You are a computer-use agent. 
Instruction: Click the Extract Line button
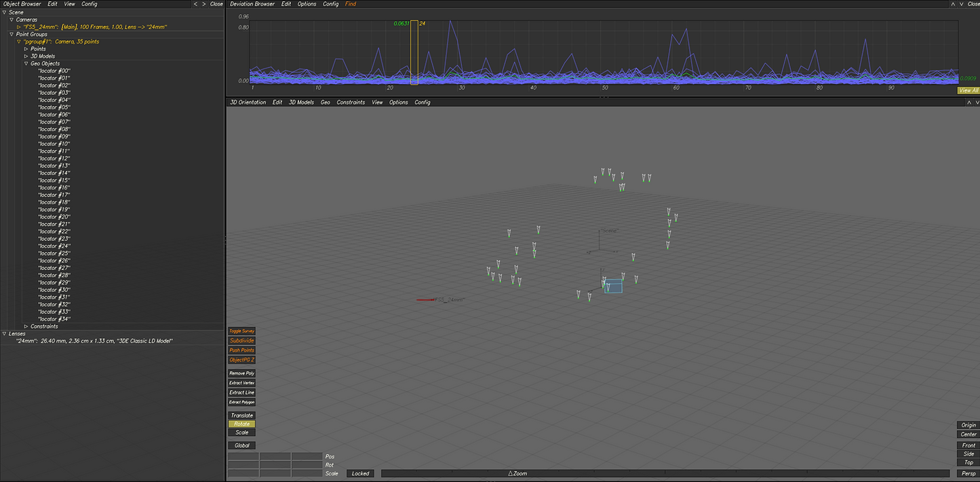pos(241,392)
